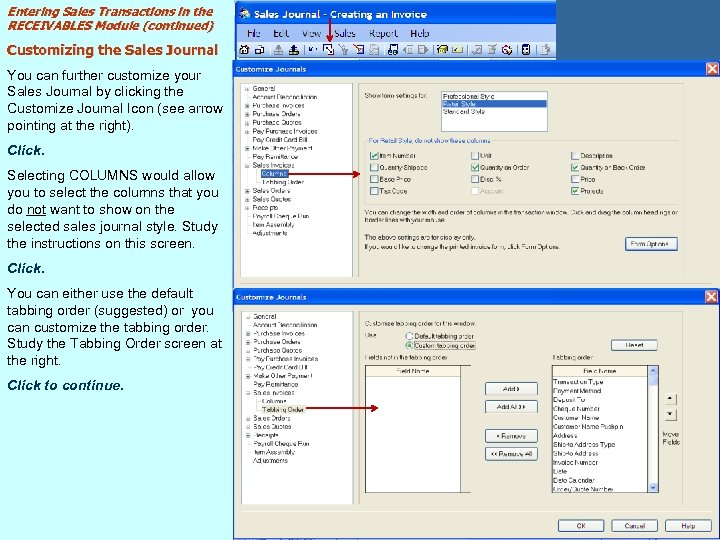Click the OK button in the dialog
Screen dimensions: 720x540
(581, 526)
